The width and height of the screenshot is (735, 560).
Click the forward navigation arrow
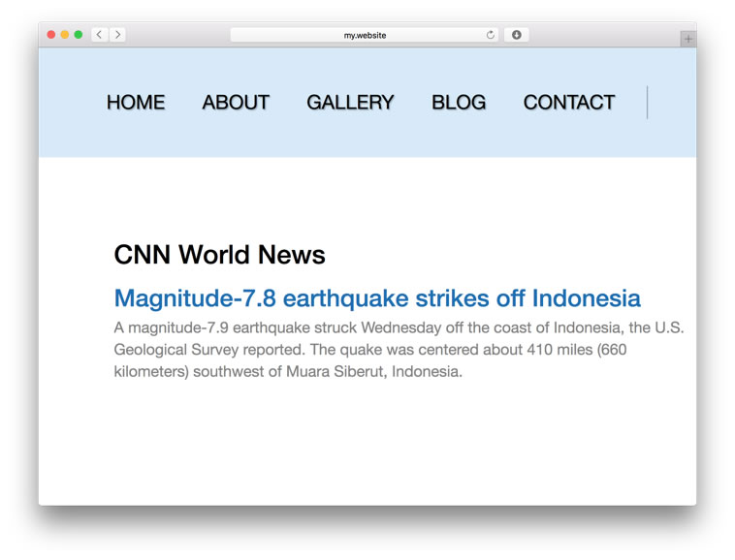pyautogui.click(x=117, y=35)
